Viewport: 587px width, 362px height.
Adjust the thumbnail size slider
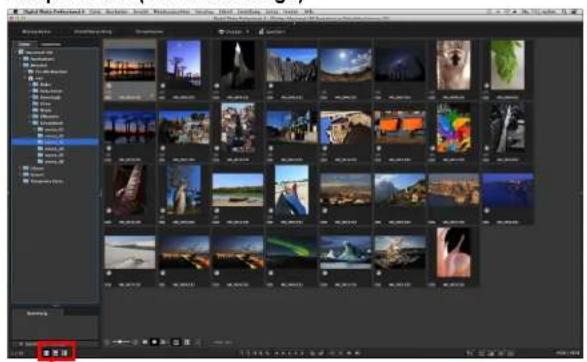tap(122, 342)
